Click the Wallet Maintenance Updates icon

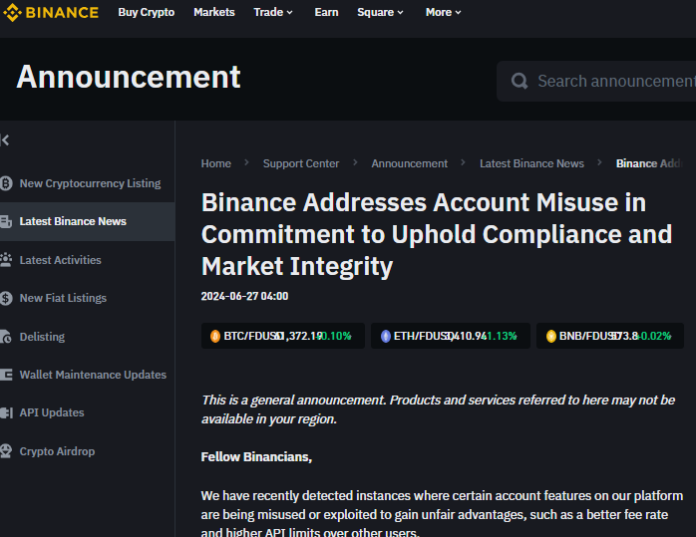coord(6,375)
